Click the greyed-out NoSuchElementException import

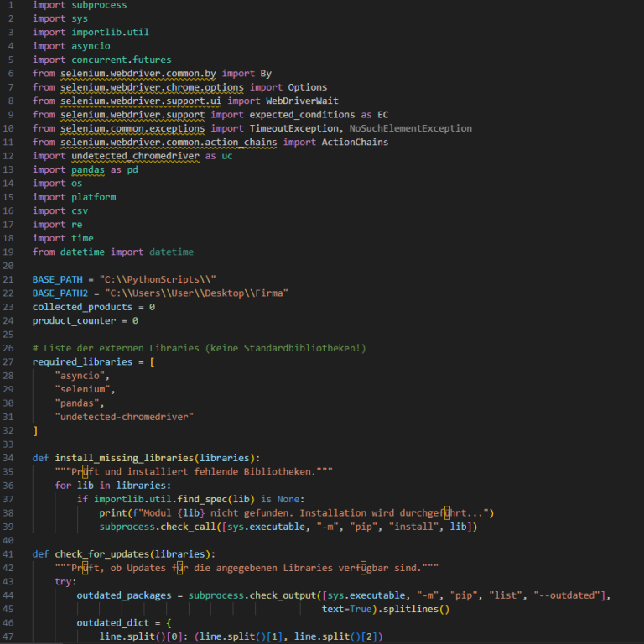(410, 128)
